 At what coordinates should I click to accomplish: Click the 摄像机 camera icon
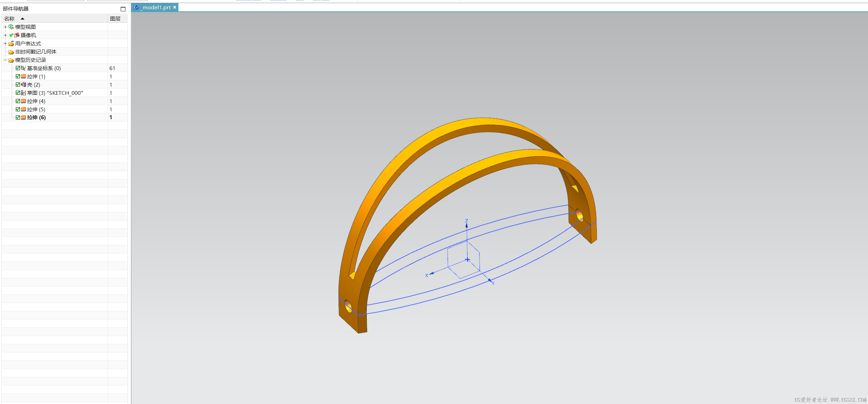[x=17, y=35]
